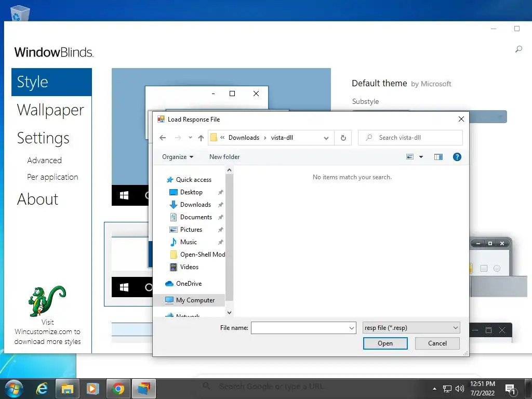This screenshot has height=399, width=532.
Task: Toggle the preview pane
Action: coord(438,157)
